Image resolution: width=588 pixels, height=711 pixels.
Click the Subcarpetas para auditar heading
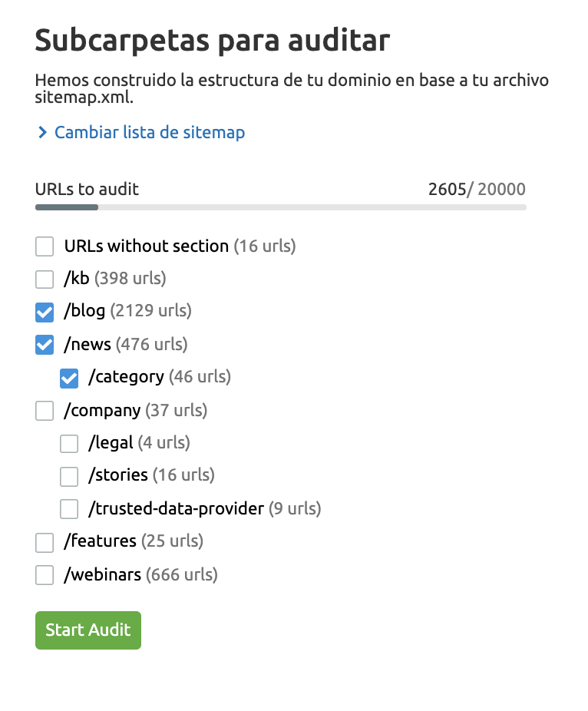(x=213, y=41)
